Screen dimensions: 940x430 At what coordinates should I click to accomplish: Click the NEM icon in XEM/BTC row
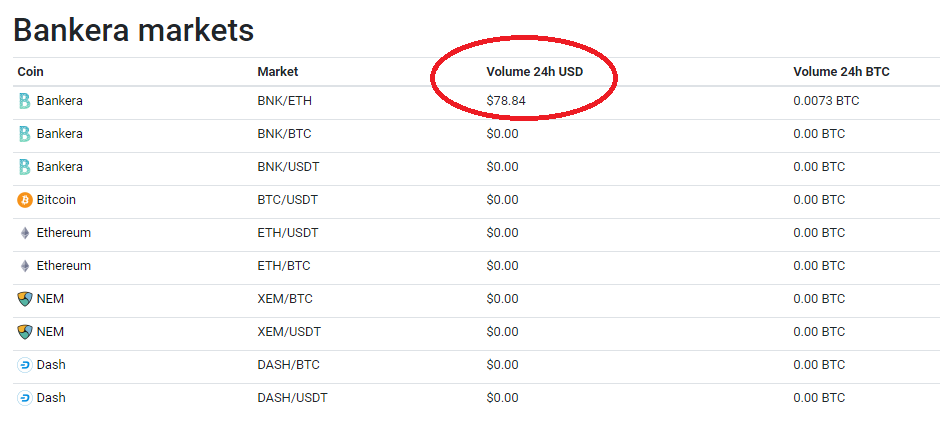tap(25, 299)
